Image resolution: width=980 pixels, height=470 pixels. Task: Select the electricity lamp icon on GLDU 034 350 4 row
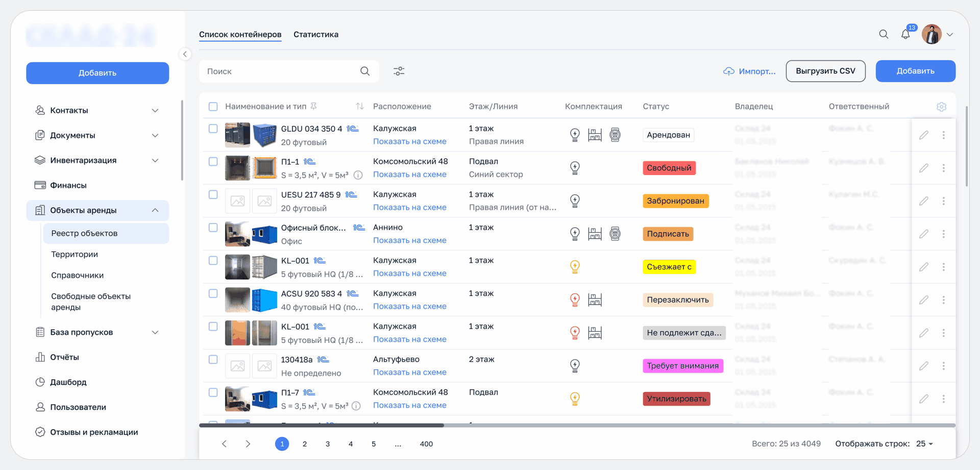575,135
